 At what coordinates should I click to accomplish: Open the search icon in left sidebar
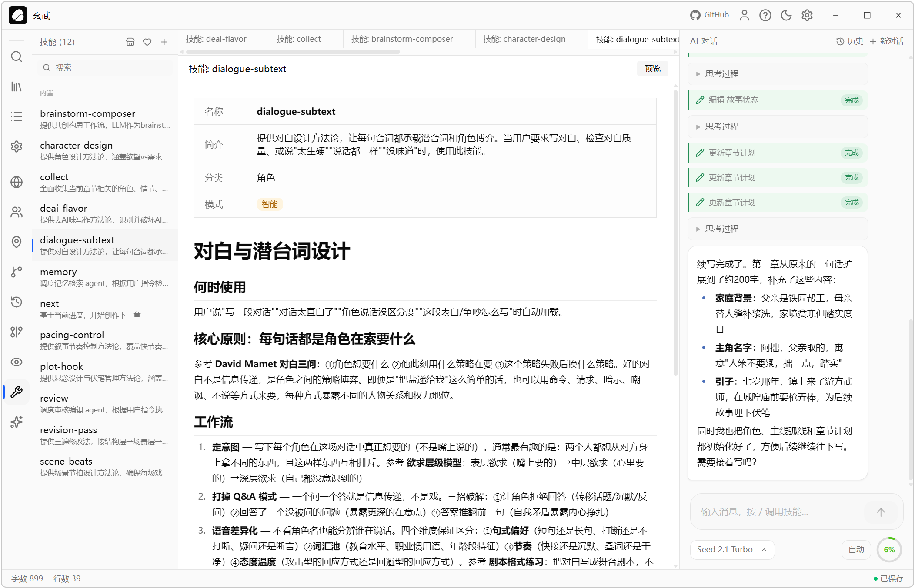(17, 56)
